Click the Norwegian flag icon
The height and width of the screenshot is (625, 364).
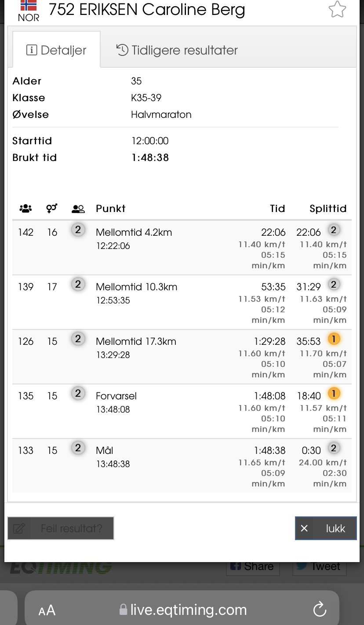[29, 5]
